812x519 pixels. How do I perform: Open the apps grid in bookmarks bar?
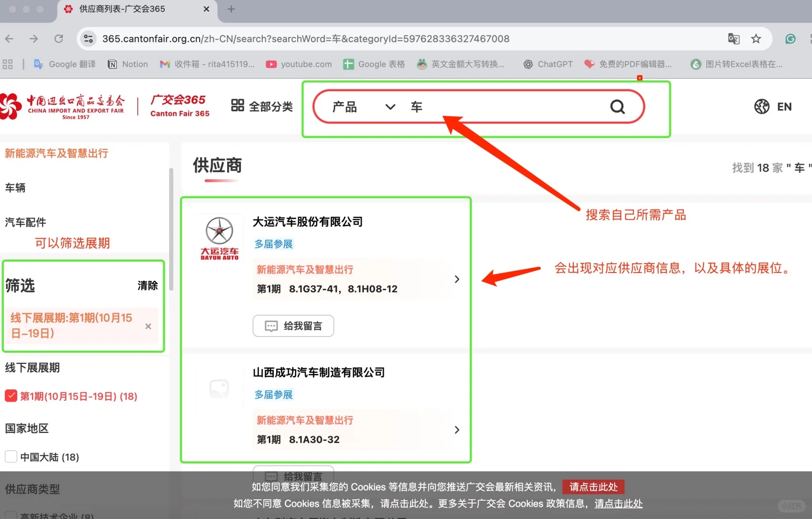[8, 64]
